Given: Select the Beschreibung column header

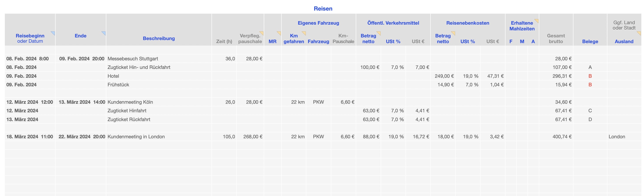Looking at the screenshot, I should (159, 39).
